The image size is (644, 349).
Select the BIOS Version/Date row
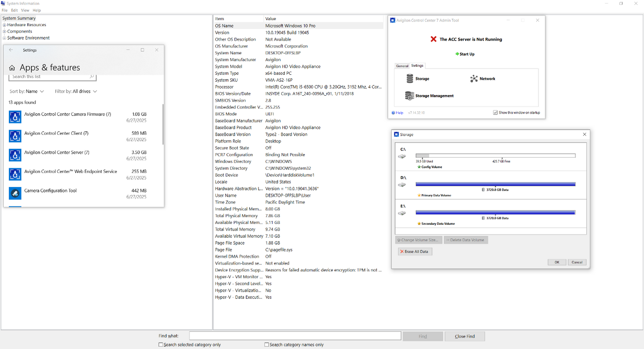pos(299,93)
